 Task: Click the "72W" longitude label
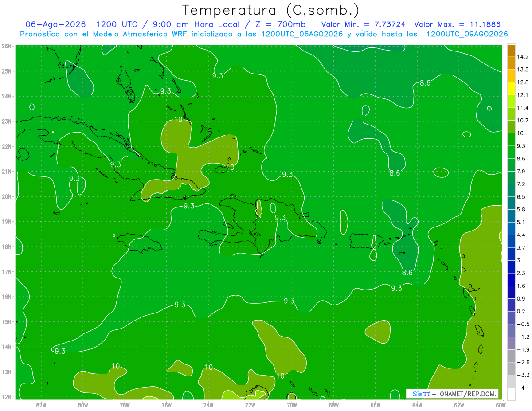click(x=250, y=404)
